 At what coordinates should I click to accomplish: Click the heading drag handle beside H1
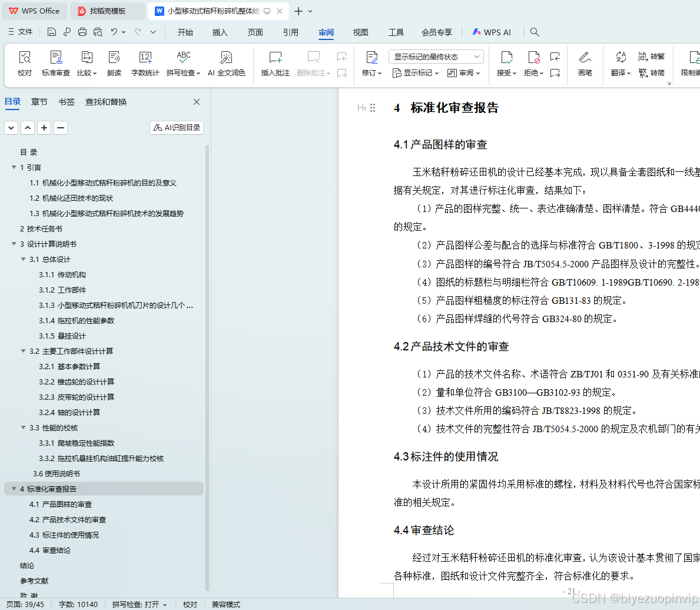coord(373,108)
